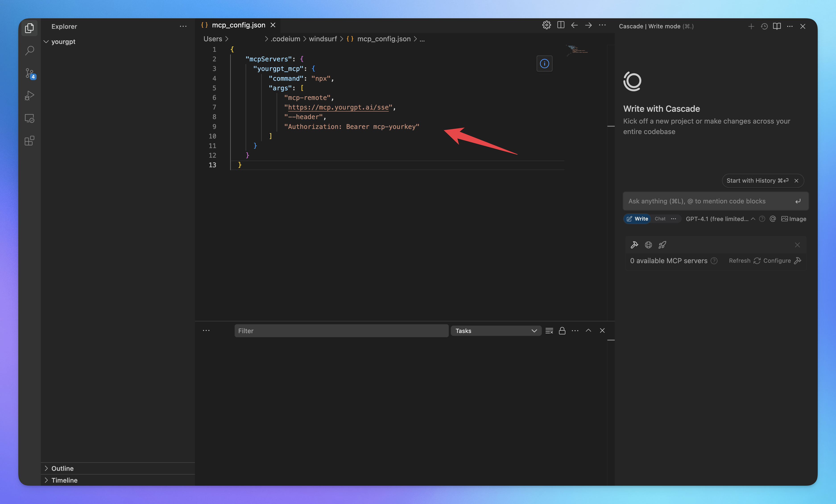Refresh the MCP servers list

click(x=744, y=260)
